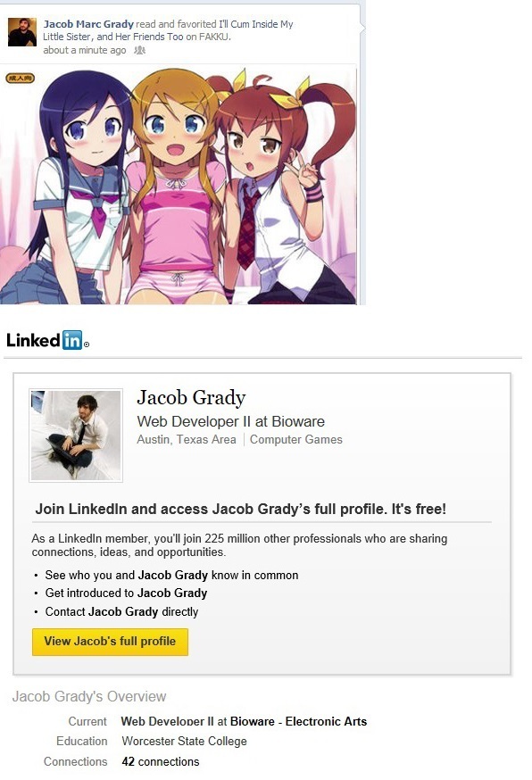Click the 'Web Developer II' current position text
Image resolution: width=532 pixels, height=780 pixels.
coord(167,721)
